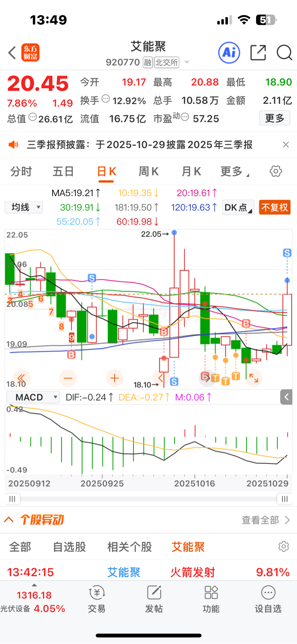Expand chart to fullscreen icon
This screenshot has width=297, height=644.
[x=254, y=378]
